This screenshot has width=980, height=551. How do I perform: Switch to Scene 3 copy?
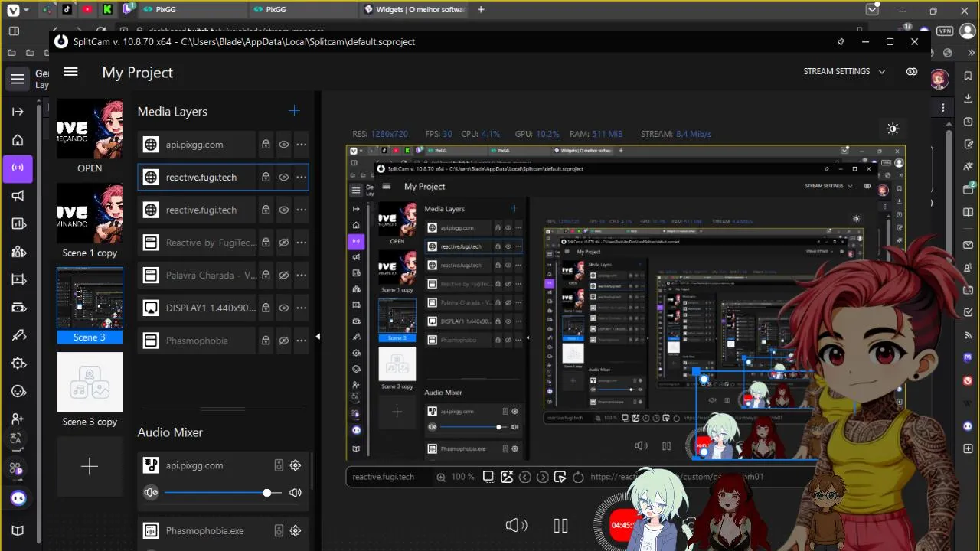tap(90, 383)
